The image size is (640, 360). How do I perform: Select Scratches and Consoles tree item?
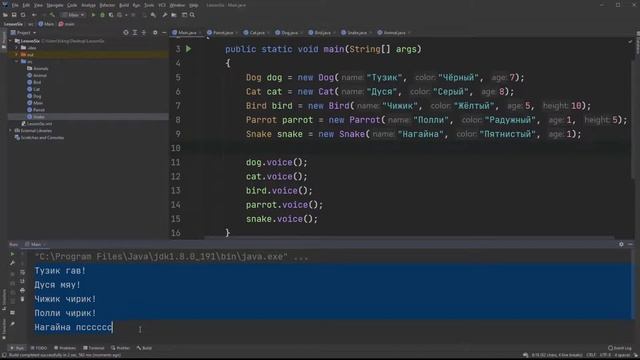click(x=39, y=138)
